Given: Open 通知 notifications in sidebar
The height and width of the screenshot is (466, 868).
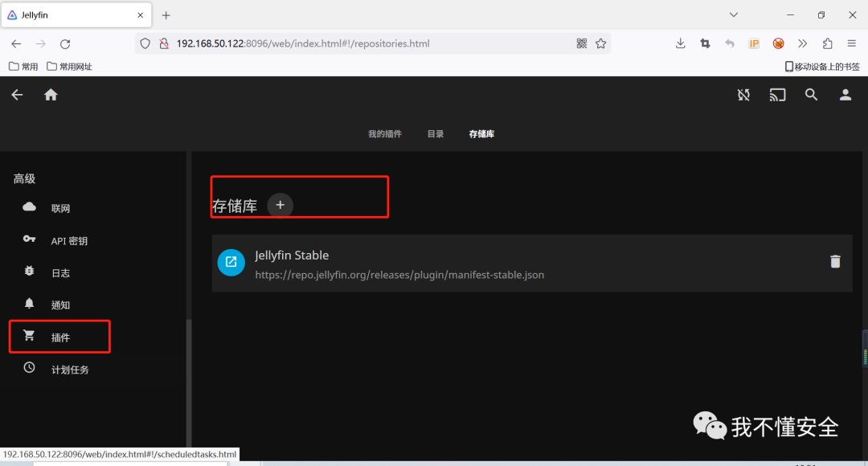Looking at the screenshot, I should 59,305.
